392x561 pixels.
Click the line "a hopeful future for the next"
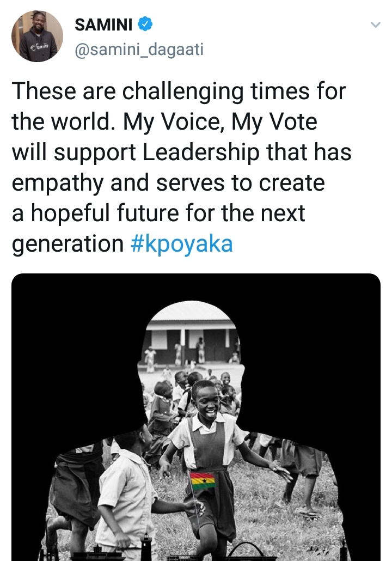point(158,214)
